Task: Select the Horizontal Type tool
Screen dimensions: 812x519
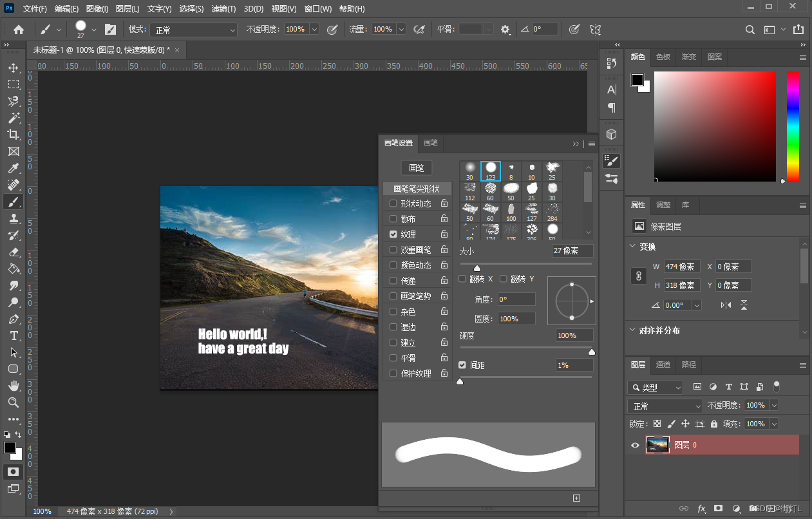Action: point(13,335)
